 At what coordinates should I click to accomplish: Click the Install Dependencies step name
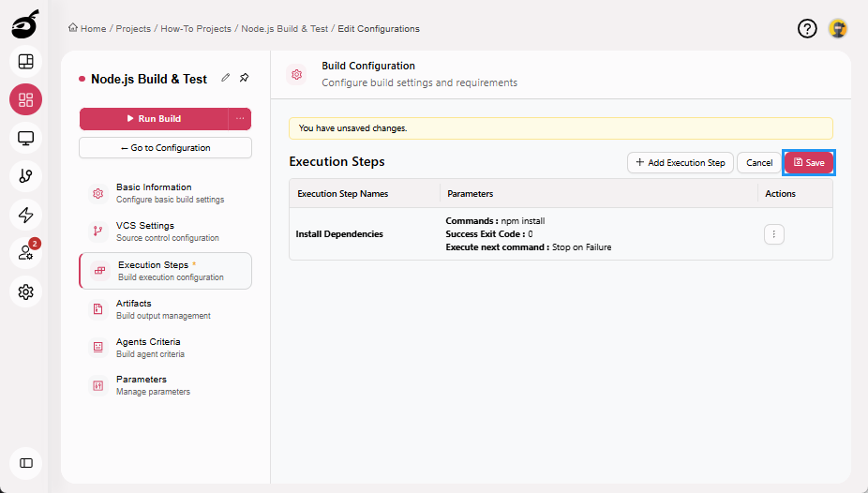[339, 234]
